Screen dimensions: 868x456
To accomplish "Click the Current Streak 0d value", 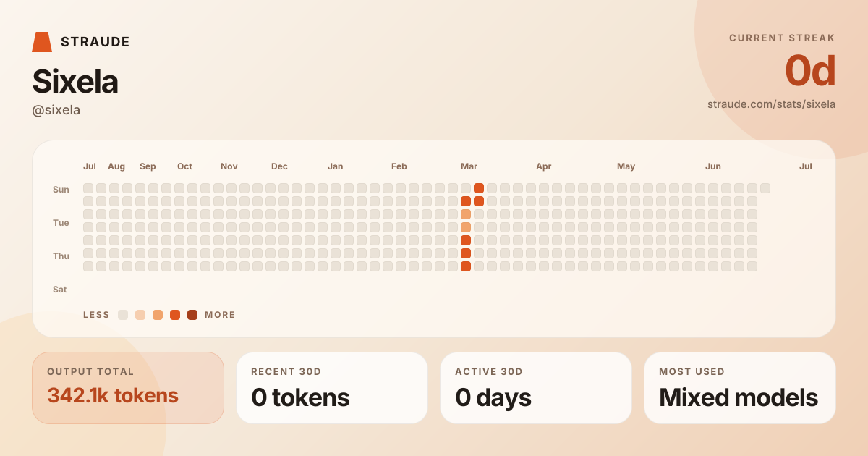I will (810, 71).
